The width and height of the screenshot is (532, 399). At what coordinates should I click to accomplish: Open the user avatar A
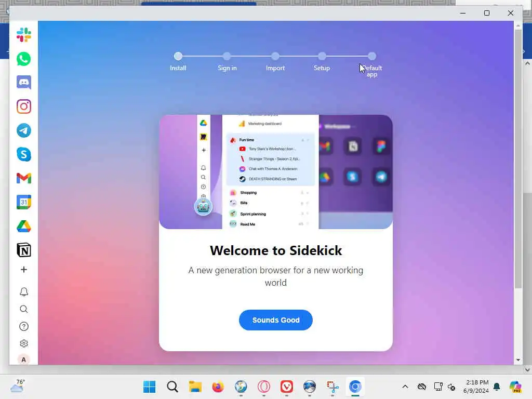click(24, 360)
